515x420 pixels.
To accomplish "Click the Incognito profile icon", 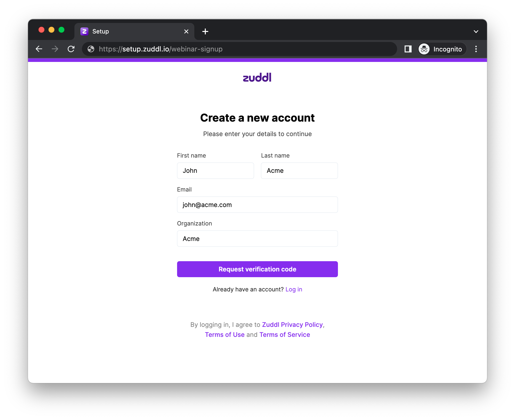I will click(x=424, y=49).
